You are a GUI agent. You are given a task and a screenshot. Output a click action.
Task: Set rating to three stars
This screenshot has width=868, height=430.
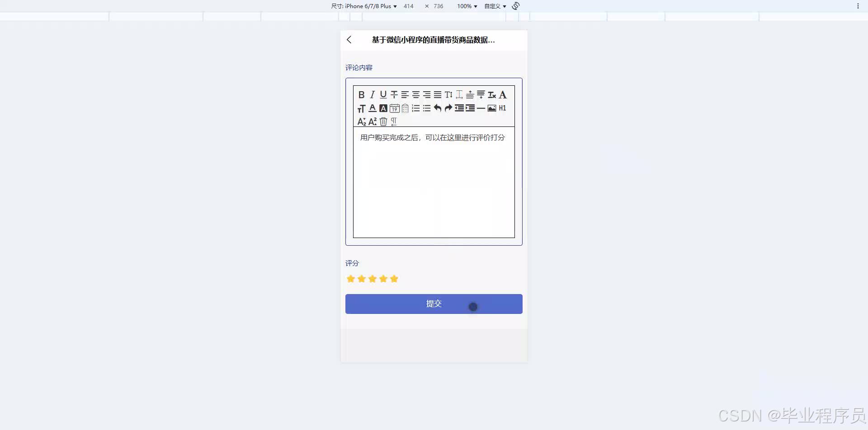click(x=372, y=279)
